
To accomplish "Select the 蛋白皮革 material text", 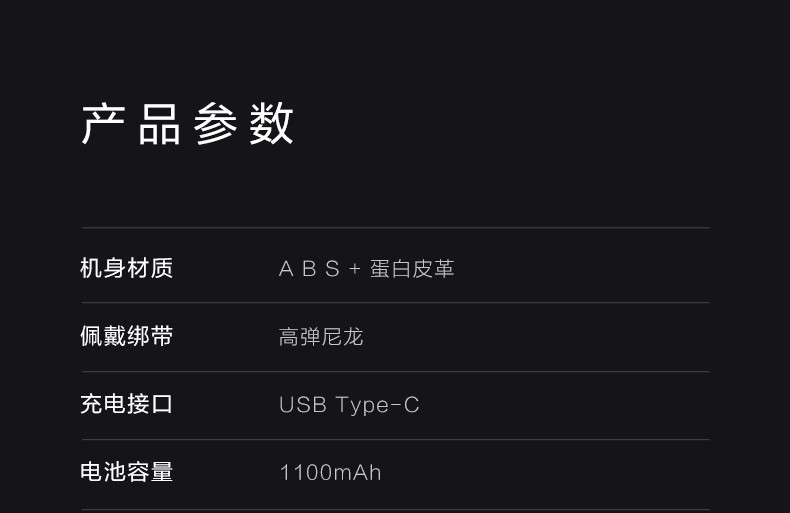I will (412, 269).
